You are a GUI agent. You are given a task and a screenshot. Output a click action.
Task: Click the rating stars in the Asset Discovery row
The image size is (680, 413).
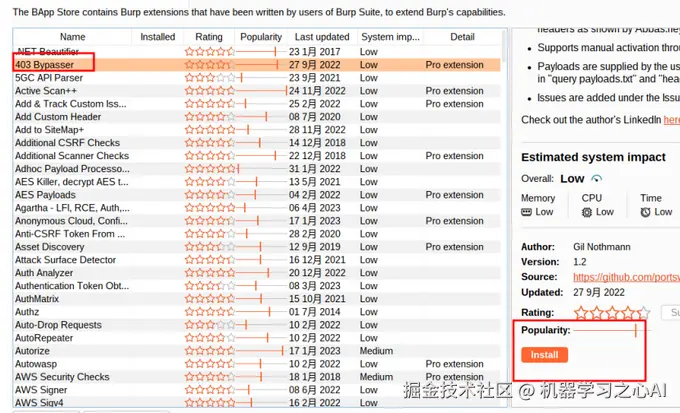(x=209, y=246)
